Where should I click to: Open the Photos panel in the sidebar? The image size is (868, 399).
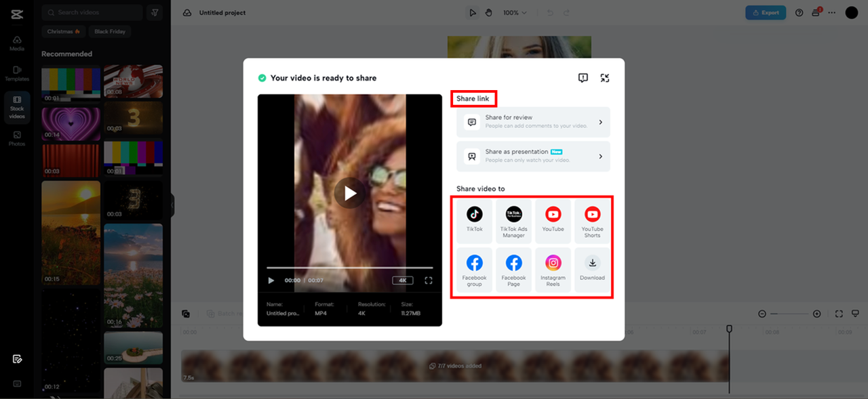click(x=16, y=139)
